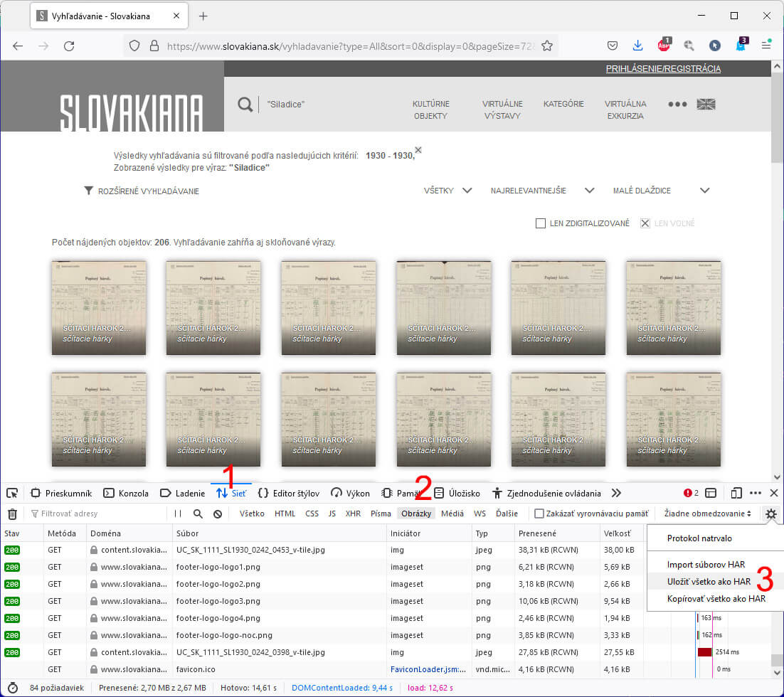Open the Firefox hamburger menu
The height and width of the screenshot is (697, 784).
point(766,46)
